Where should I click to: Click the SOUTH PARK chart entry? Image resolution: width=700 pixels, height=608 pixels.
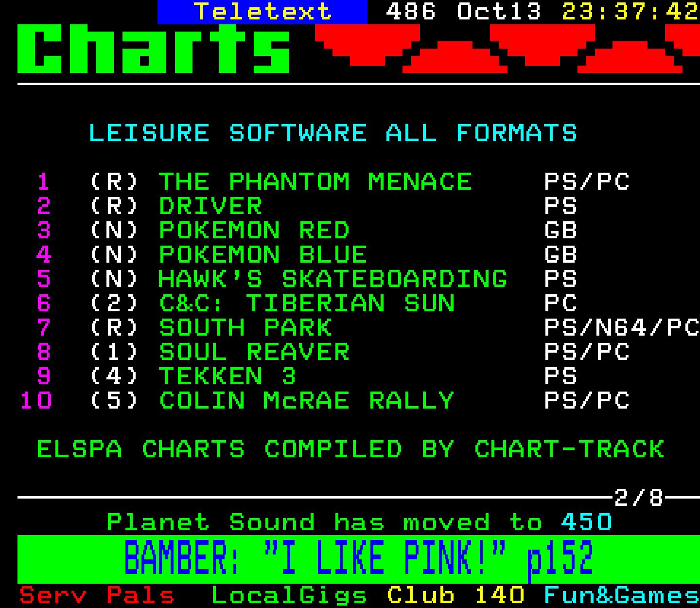[245, 328]
